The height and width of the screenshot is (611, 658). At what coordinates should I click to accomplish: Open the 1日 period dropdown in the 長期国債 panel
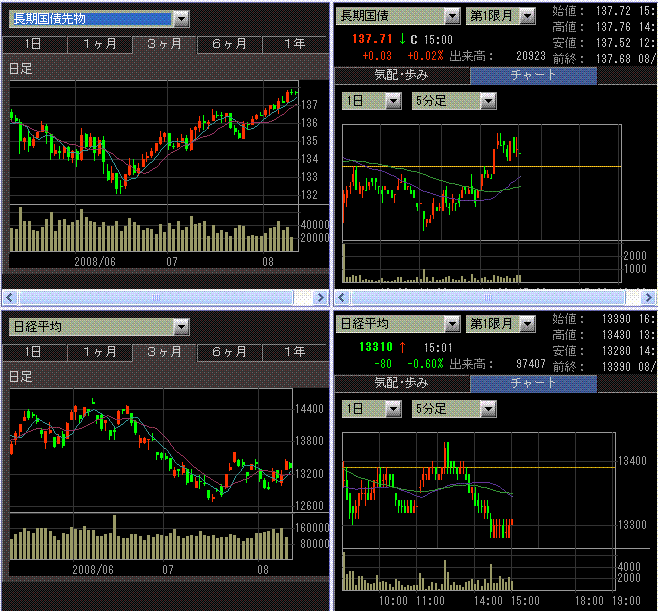pyautogui.click(x=393, y=101)
